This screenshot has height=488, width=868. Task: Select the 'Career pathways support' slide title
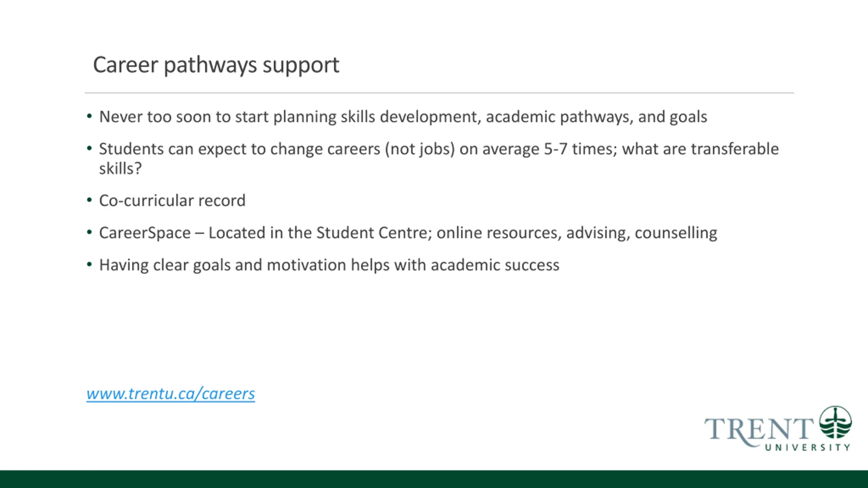[x=216, y=65]
